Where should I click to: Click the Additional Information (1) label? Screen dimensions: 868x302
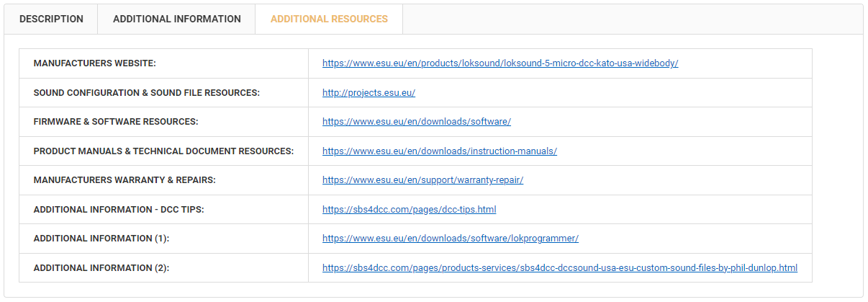click(x=101, y=239)
